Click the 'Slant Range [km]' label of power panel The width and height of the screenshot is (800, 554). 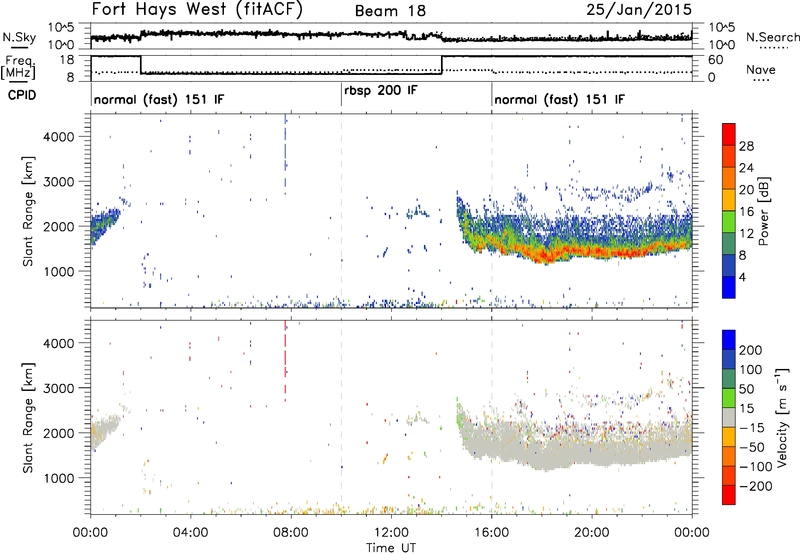(28, 211)
